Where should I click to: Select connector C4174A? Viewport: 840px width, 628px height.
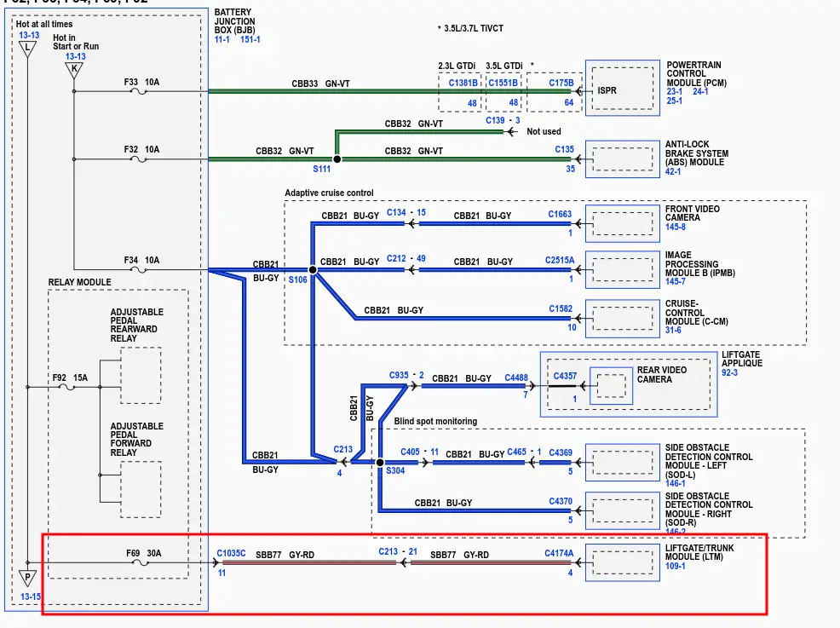[559, 554]
